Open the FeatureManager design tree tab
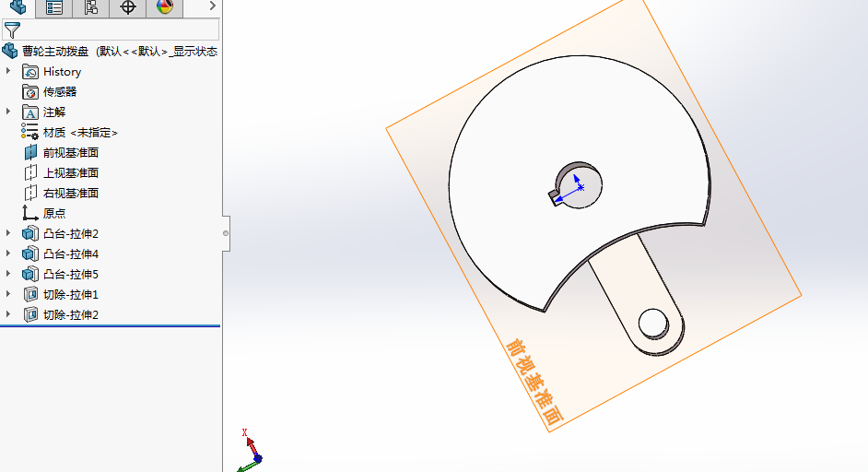The height and width of the screenshot is (472, 868). 18,7
